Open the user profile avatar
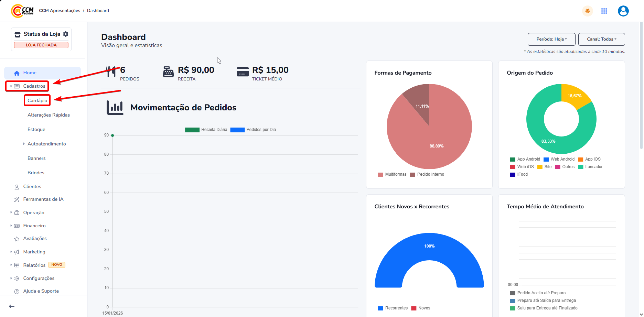644x317 pixels. pyautogui.click(x=623, y=11)
